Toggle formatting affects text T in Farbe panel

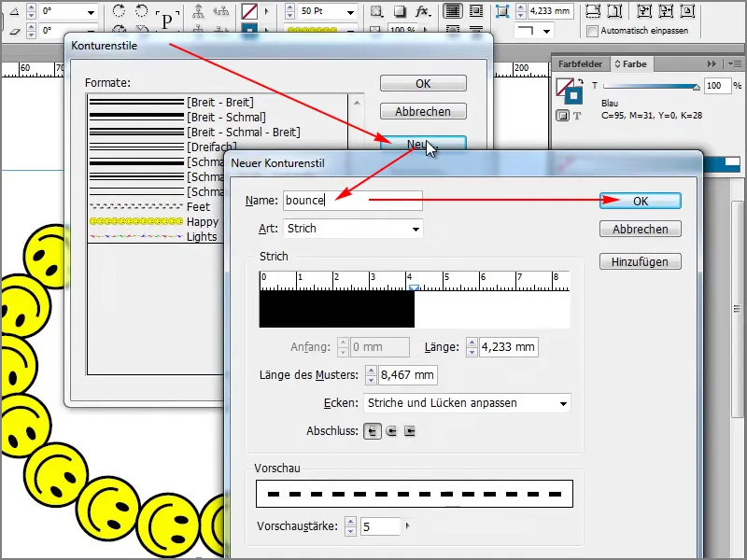[x=577, y=116]
